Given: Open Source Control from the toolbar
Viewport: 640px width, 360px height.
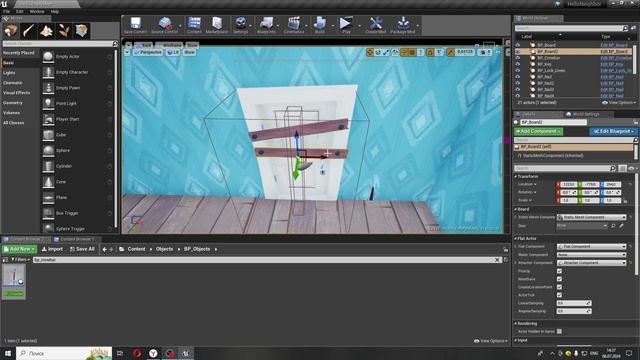Looking at the screenshot, I should pos(164,25).
